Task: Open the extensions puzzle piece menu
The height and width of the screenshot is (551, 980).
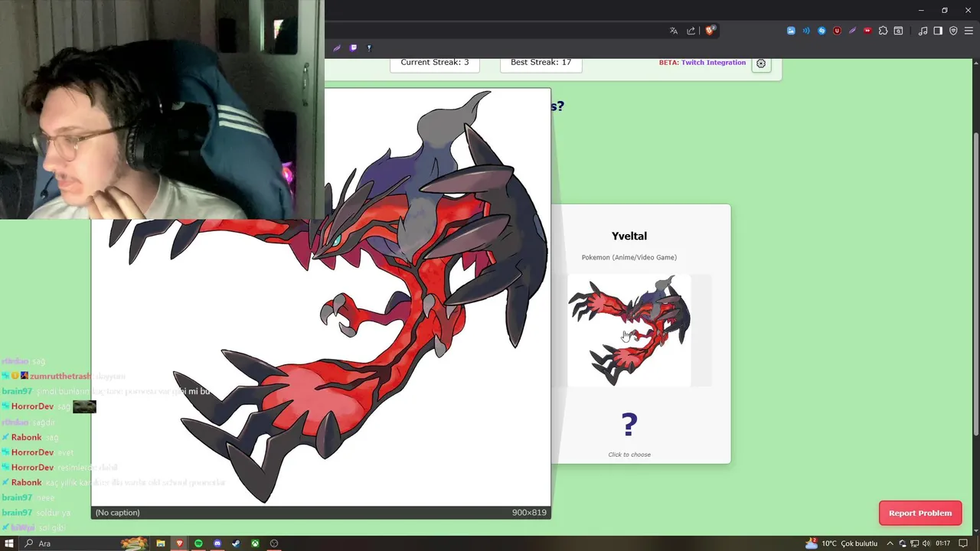Action: (883, 31)
